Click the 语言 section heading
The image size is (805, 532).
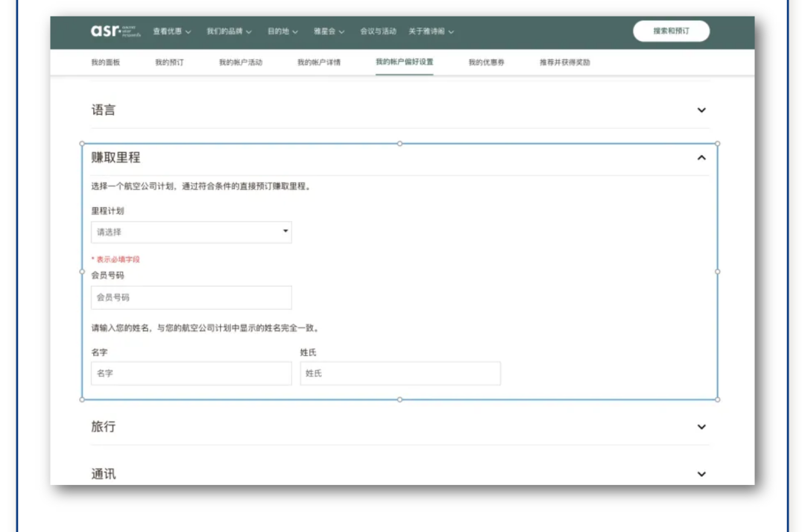pos(103,110)
